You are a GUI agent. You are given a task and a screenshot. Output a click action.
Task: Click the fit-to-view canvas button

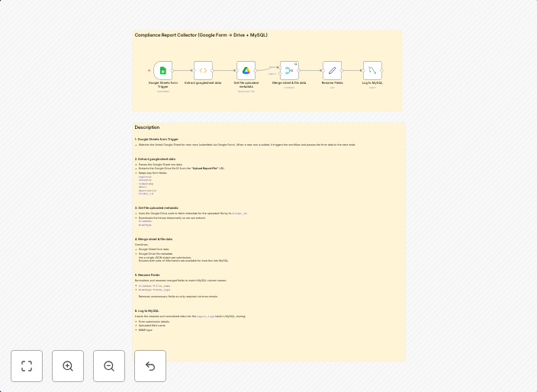(x=27, y=366)
